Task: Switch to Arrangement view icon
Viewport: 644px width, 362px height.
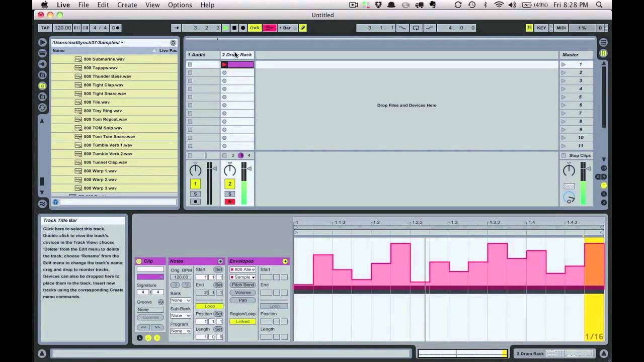Action: (x=604, y=42)
